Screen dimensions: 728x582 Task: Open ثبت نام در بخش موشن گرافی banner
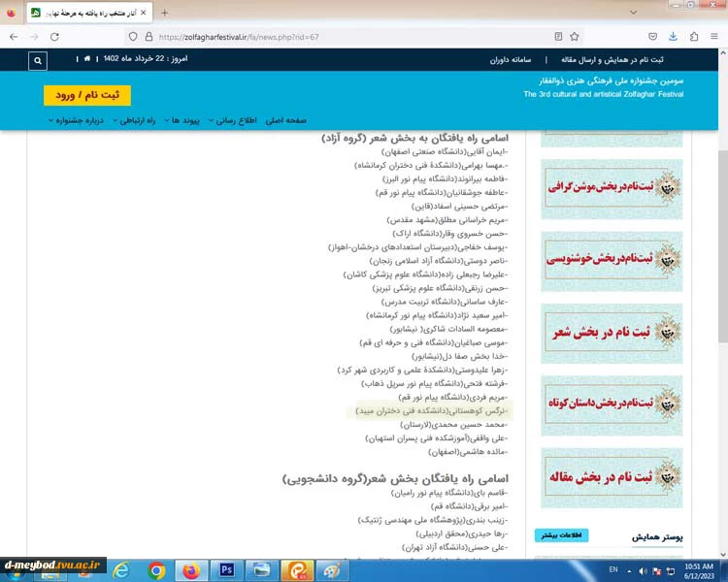tap(612, 189)
